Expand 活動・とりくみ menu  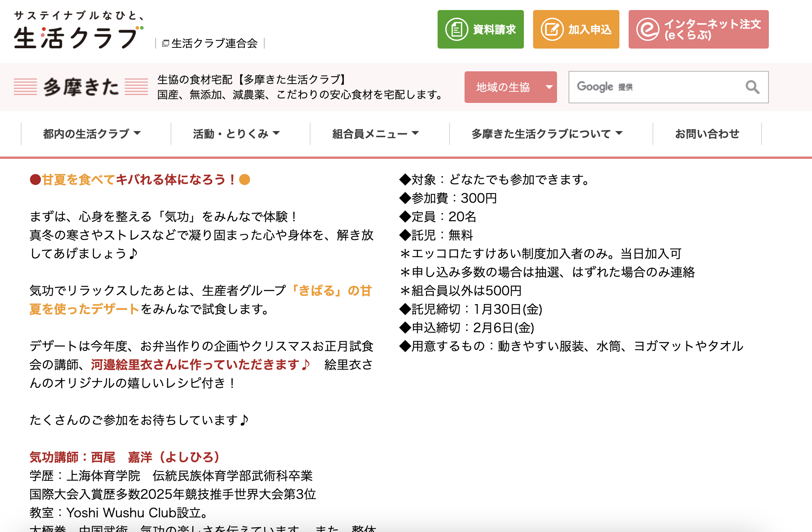(x=236, y=134)
